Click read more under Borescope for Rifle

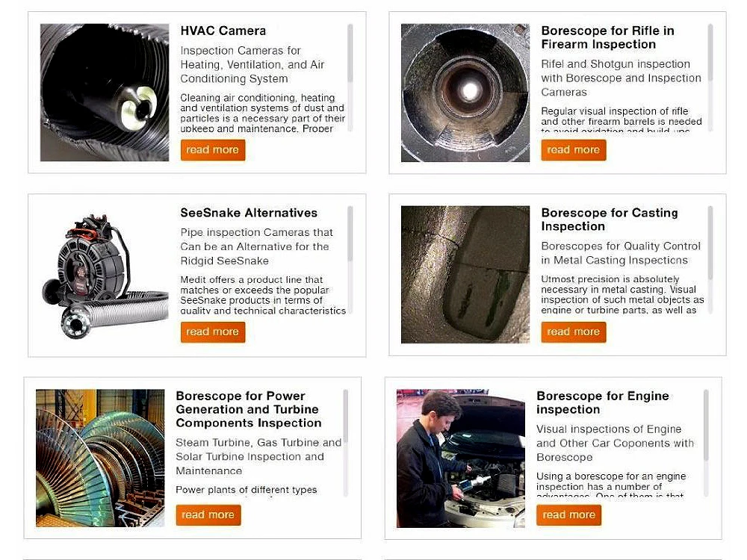pyautogui.click(x=573, y=150)
